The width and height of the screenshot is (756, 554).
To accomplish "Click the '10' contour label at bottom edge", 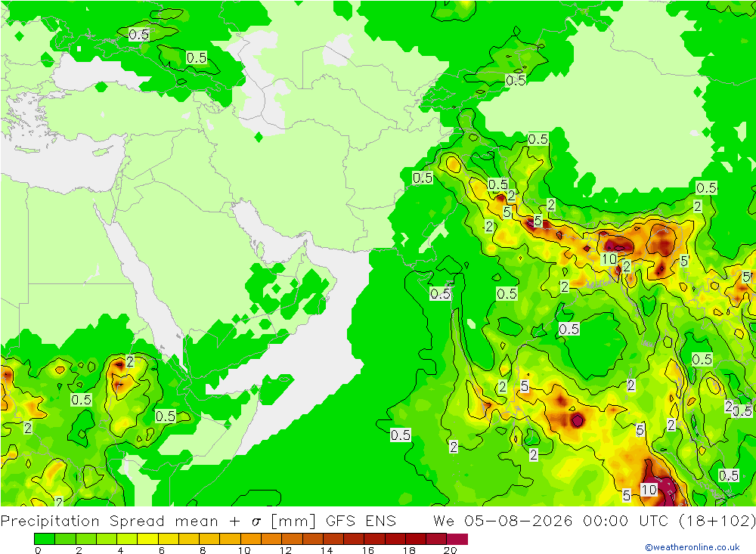I will click(649, 490).
